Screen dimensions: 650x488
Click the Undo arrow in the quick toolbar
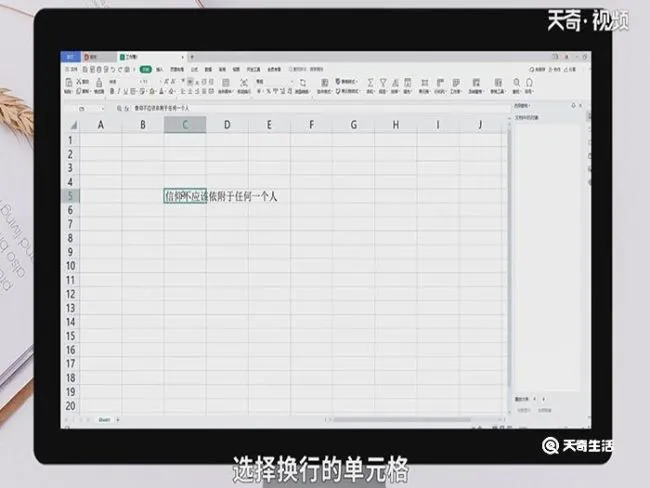[113, 69]
